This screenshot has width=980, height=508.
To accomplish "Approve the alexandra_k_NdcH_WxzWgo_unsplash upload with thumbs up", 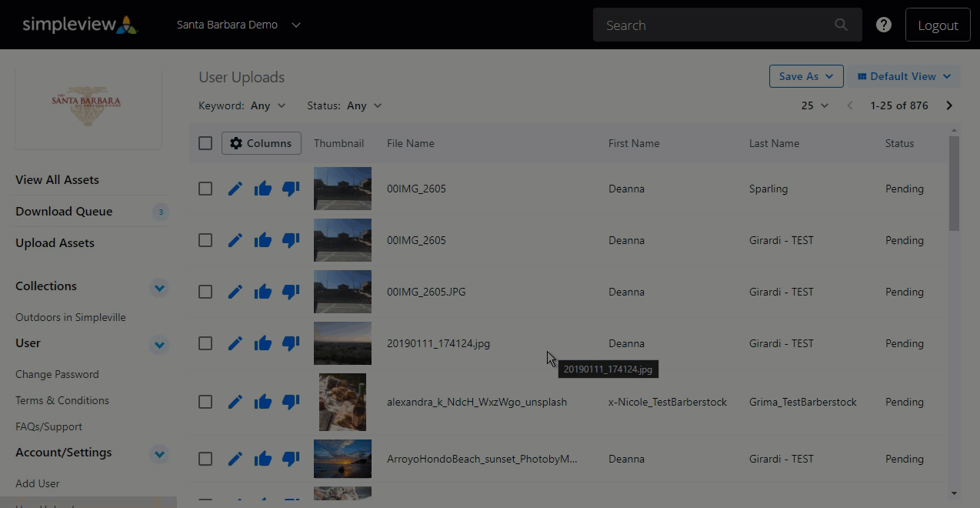I will pos(263,402).
